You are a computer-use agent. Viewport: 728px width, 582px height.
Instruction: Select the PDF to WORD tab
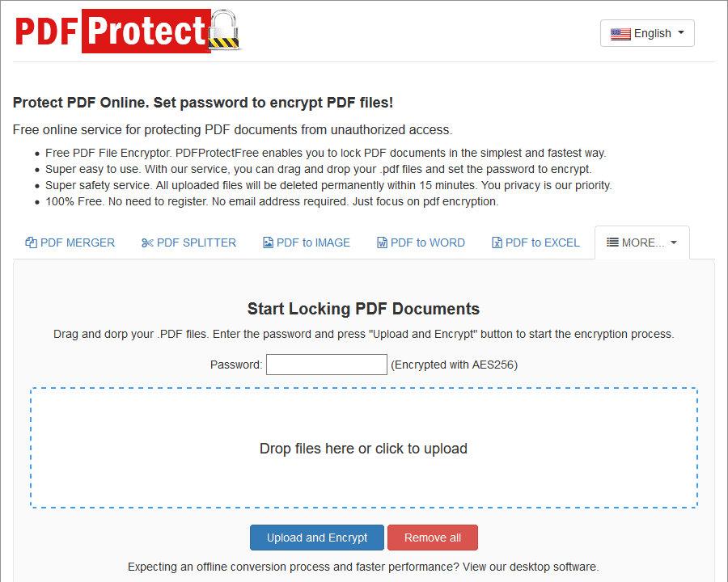[x=421, y=242]
